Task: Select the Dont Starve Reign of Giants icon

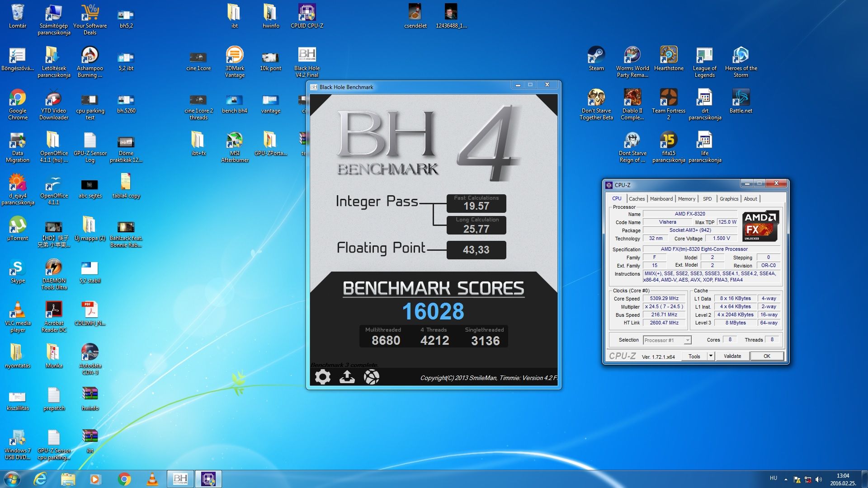Action: [632, 147]
